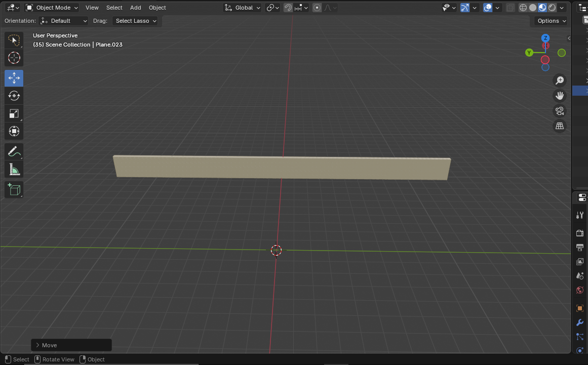Open the Object Mode dropdown

point(52,8)
